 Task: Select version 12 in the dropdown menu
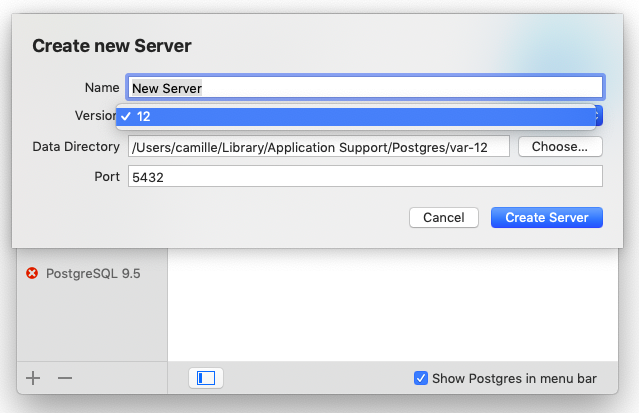coord(356,117)
